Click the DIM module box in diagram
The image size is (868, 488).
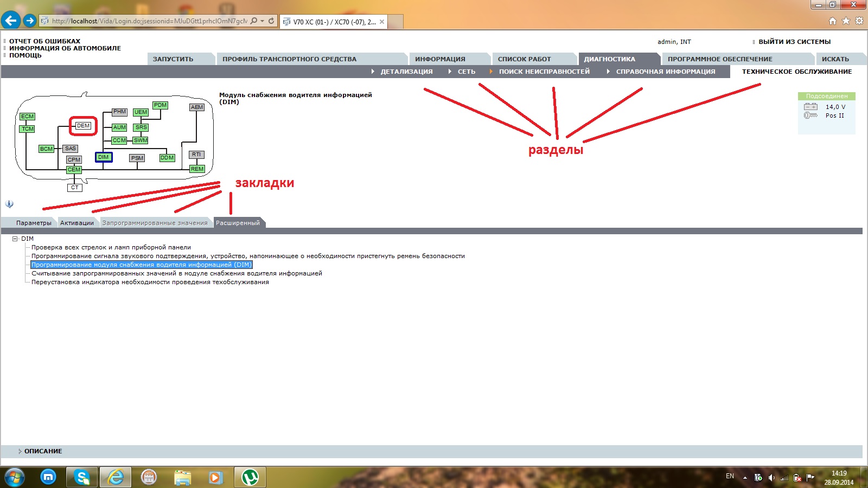104,157
